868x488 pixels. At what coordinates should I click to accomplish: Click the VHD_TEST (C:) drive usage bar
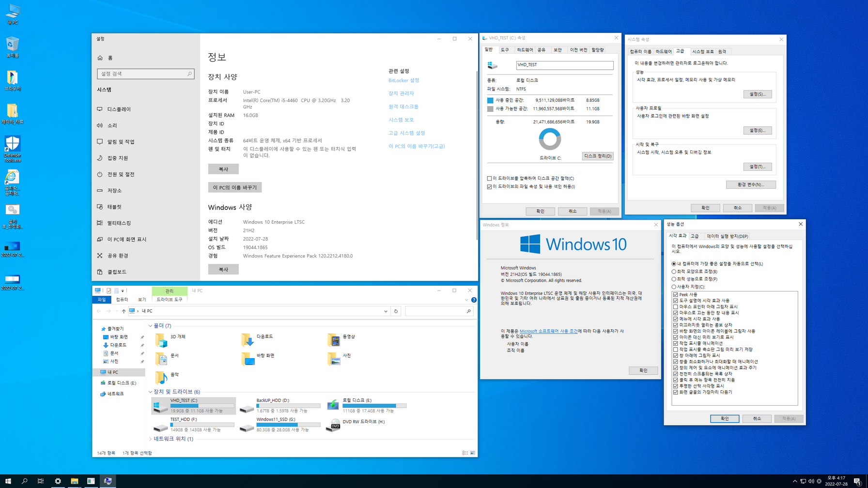click(x=202, y=406)
